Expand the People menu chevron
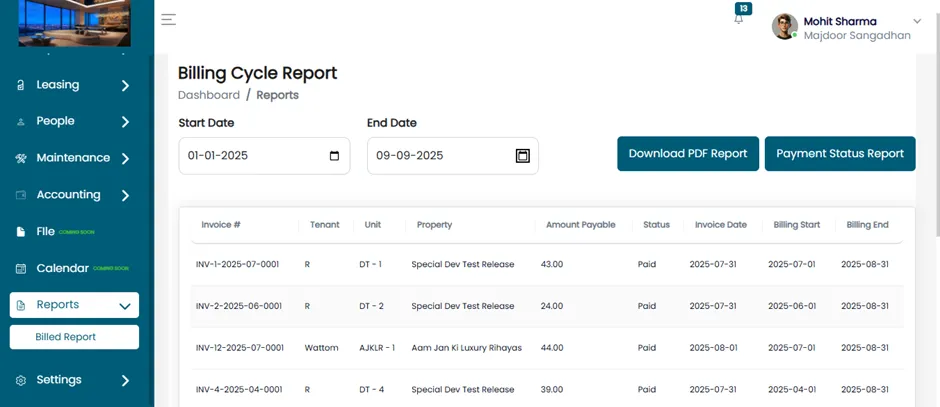940x407 pixels. point(125,122)
